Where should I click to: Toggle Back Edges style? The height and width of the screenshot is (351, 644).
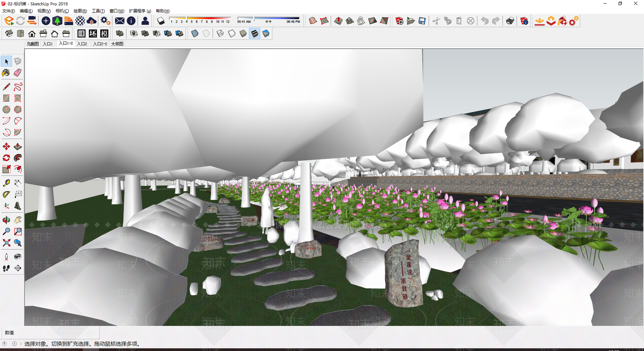tap(206, 33)
